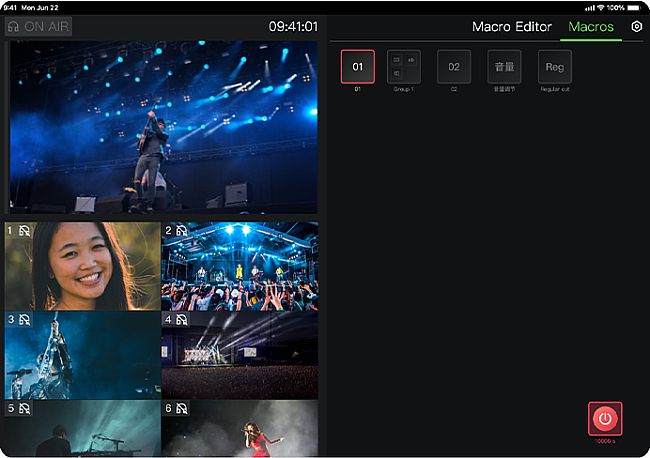
Task: Click the Group 1 label text
Action: coord(404,89)
